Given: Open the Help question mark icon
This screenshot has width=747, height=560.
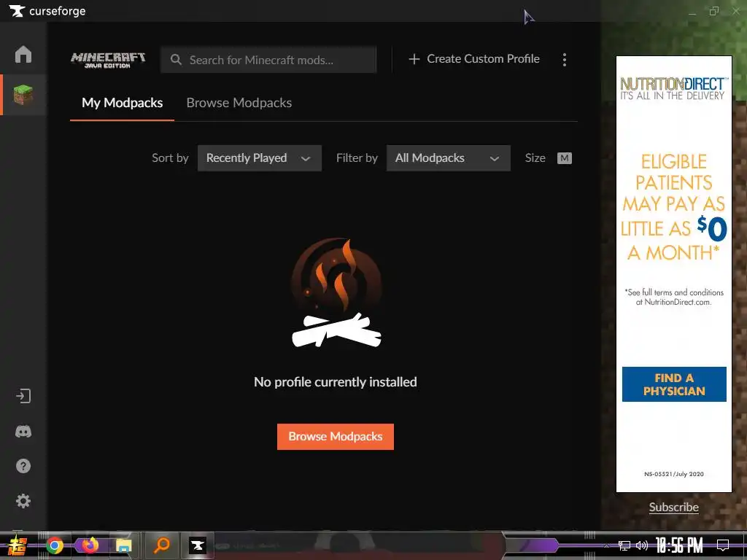Looking at the screenshot, I should click(x=23, y=466).
